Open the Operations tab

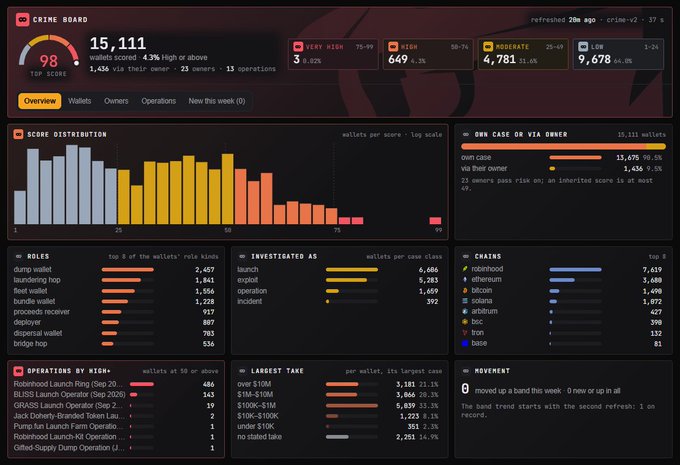pos(159,101)
